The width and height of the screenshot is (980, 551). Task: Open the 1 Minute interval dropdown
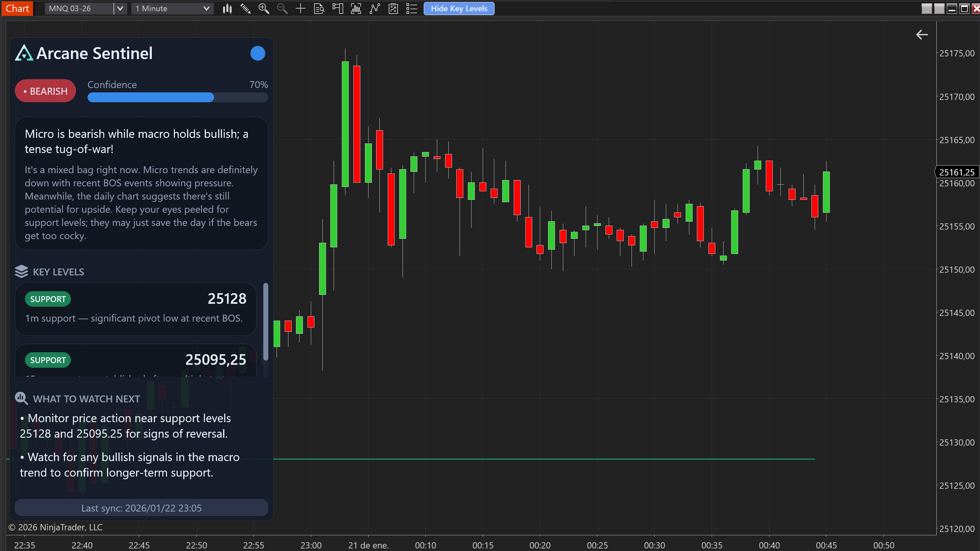[172, 8]
